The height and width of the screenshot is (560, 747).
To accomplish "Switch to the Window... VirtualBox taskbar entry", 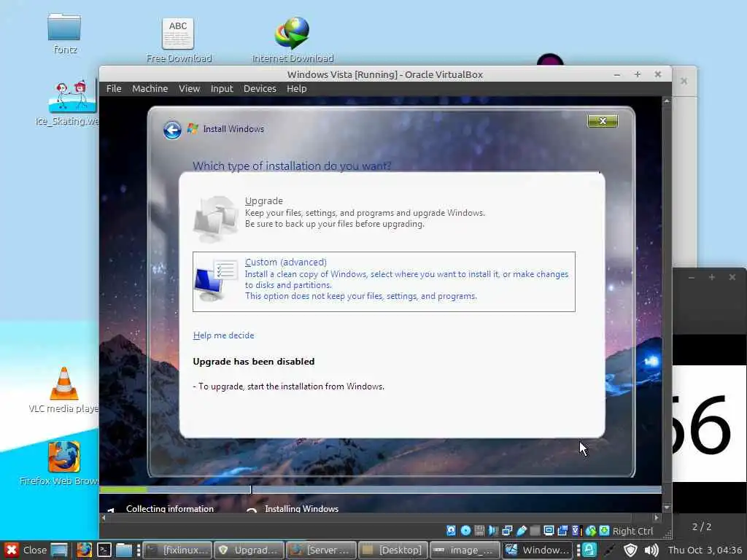I will coord(537,550).
